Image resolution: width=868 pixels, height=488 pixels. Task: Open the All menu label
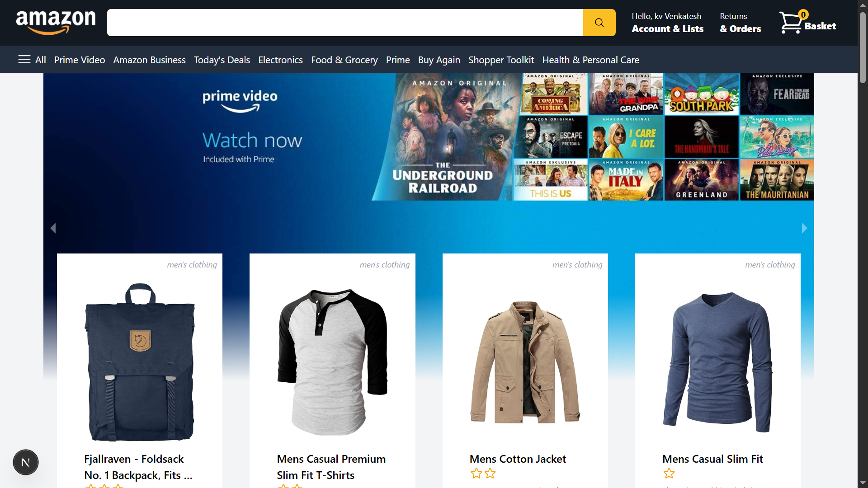point(41,60)
